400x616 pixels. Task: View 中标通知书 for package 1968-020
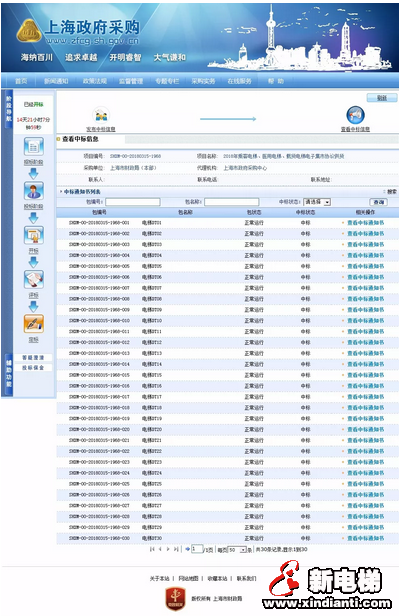[365, 429]
